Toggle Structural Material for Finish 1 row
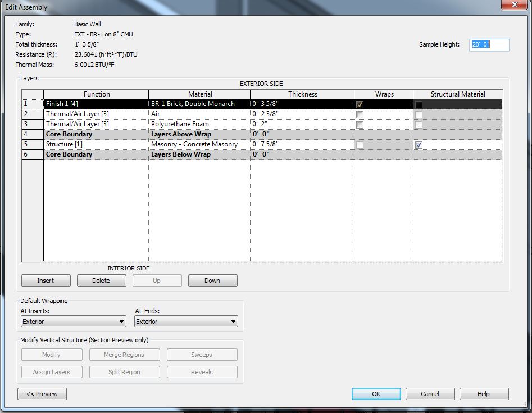The image size is (532, 413). [x=419, y=104]
